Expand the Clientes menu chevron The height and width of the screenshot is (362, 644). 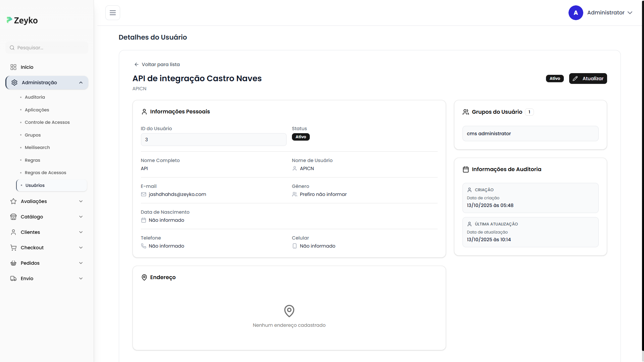tap(81, 232)
